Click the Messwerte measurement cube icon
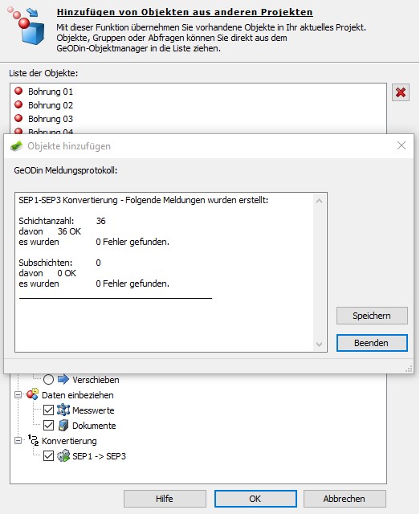Image resolution: width=420 pixels, height=514 pixels. (x=63, y=410)
